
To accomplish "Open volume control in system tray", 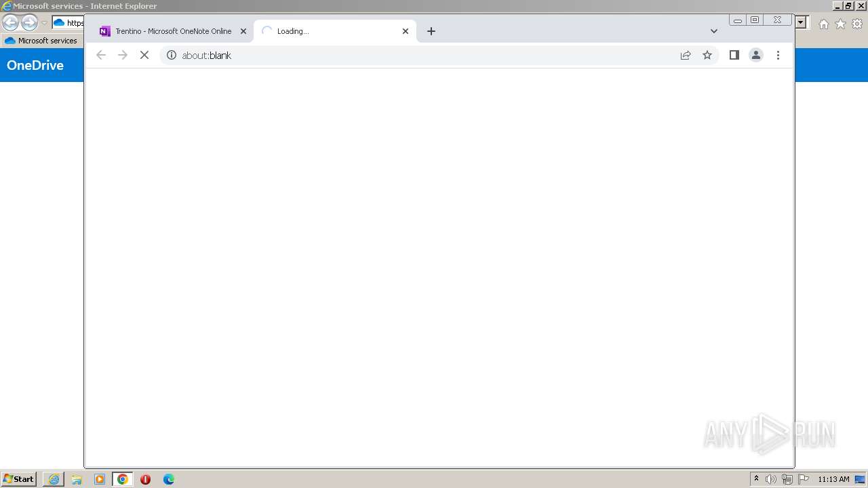I will (771, 479).
